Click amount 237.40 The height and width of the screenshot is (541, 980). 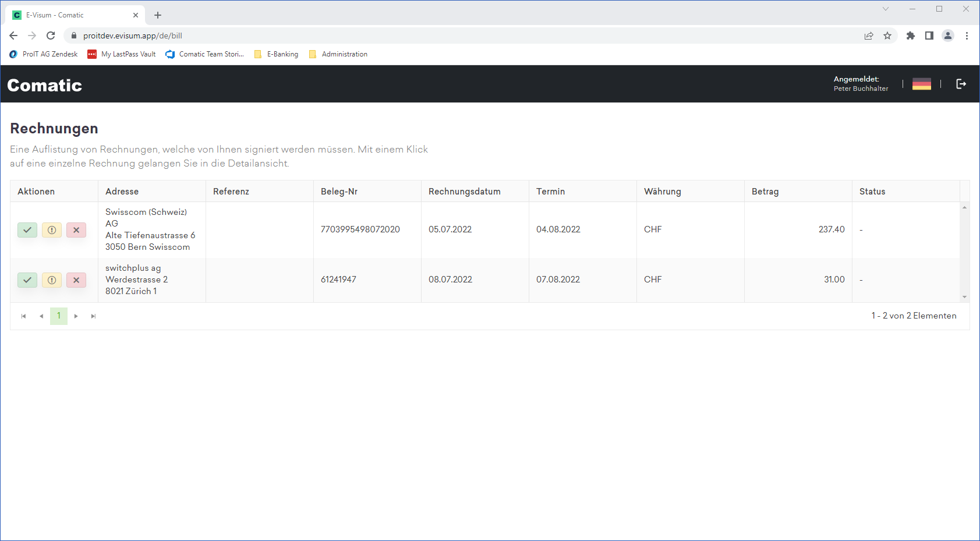832,229
